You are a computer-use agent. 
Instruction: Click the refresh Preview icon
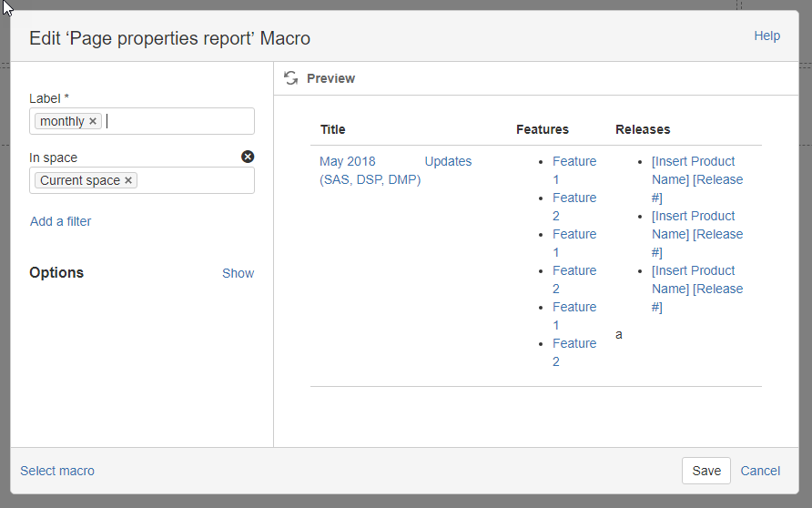(x=291, y=78)
